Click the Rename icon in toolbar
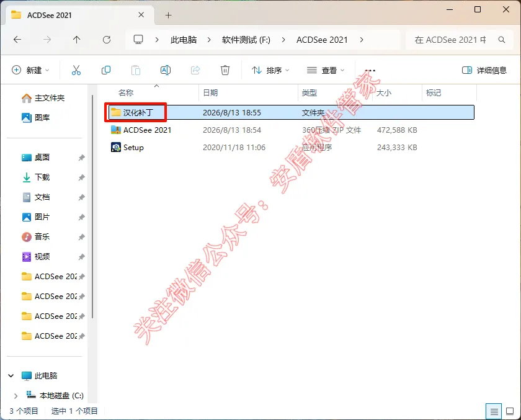 point(166,70)
